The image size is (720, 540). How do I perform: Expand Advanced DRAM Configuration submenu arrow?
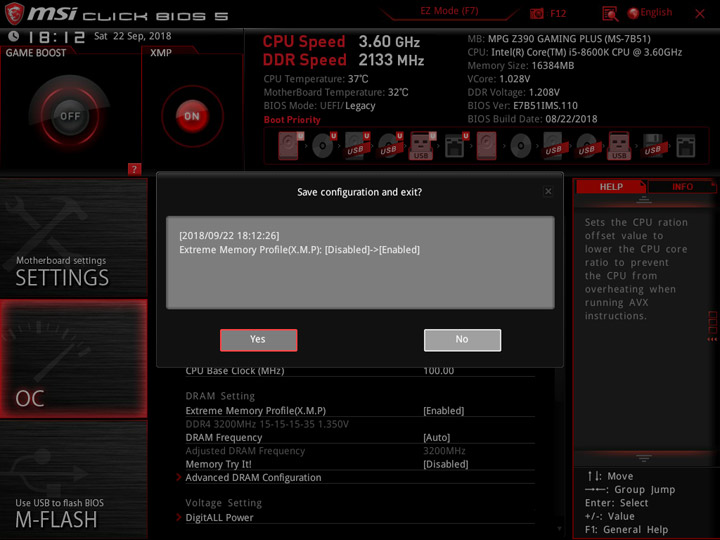tap(179, 478)
